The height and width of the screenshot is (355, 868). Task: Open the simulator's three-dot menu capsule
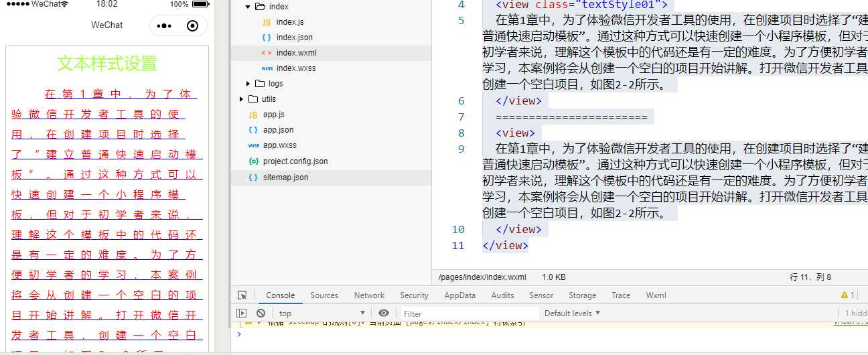[164, 25]
